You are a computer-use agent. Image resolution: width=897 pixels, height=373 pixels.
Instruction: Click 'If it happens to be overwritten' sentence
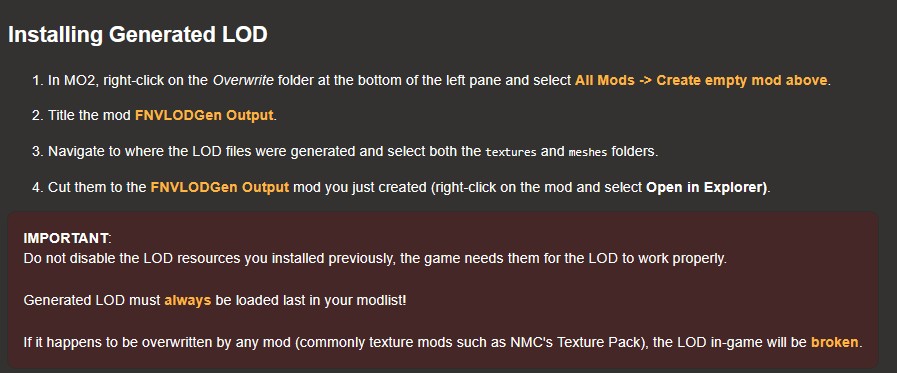tap(443, 343)
